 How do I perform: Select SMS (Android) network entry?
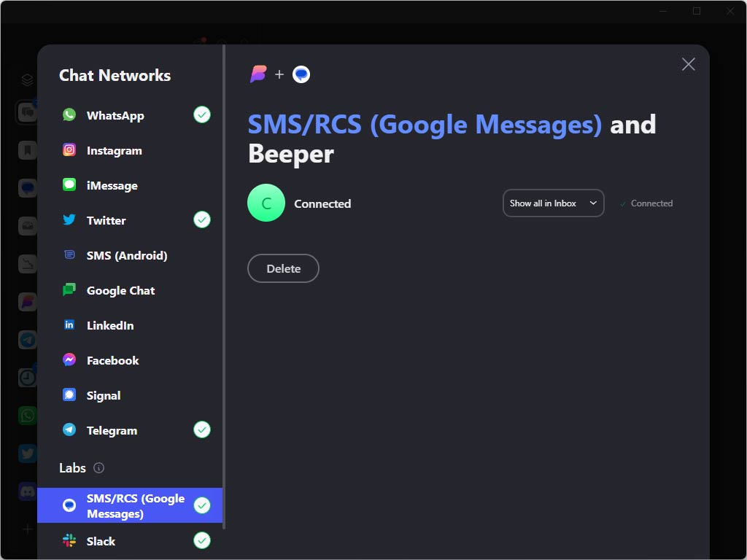point(127,255)
